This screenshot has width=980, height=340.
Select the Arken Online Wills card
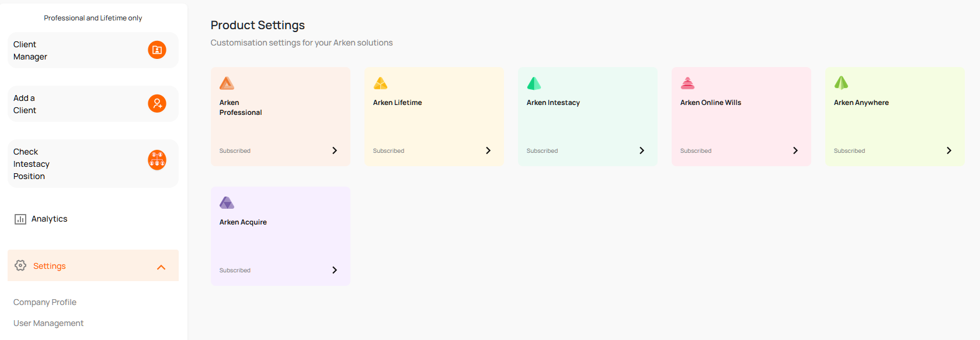pos(741,117)
